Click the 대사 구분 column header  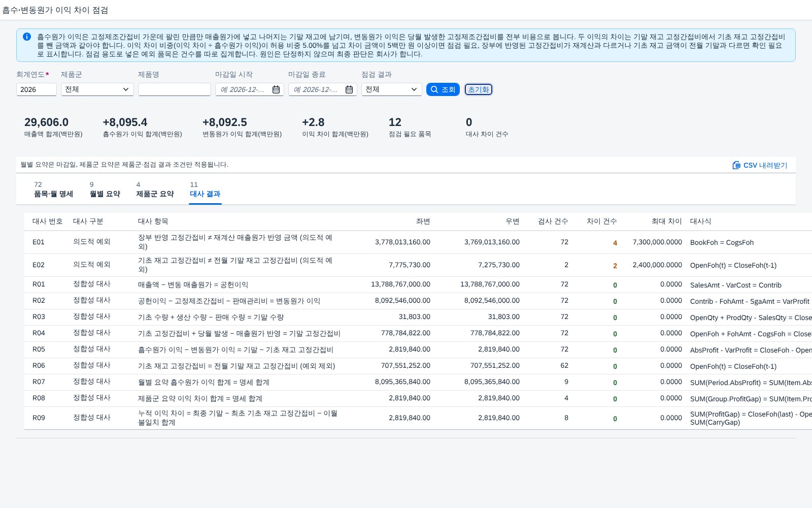[88, 221]
